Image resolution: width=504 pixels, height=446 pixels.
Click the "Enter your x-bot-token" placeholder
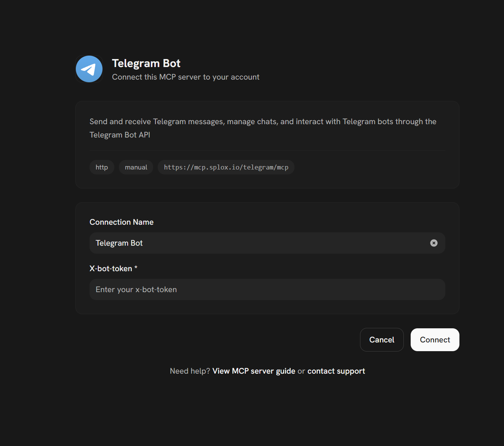click(136, 289)
